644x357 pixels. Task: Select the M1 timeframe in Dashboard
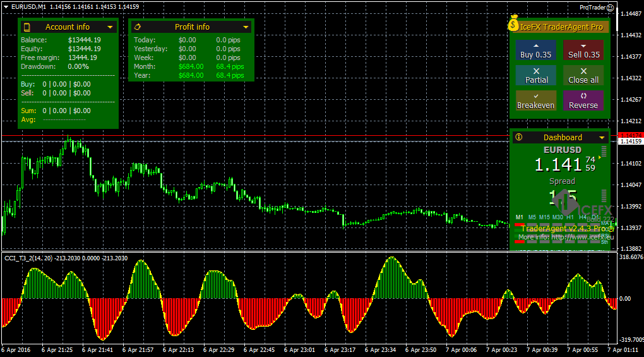(x=520, y=217)
